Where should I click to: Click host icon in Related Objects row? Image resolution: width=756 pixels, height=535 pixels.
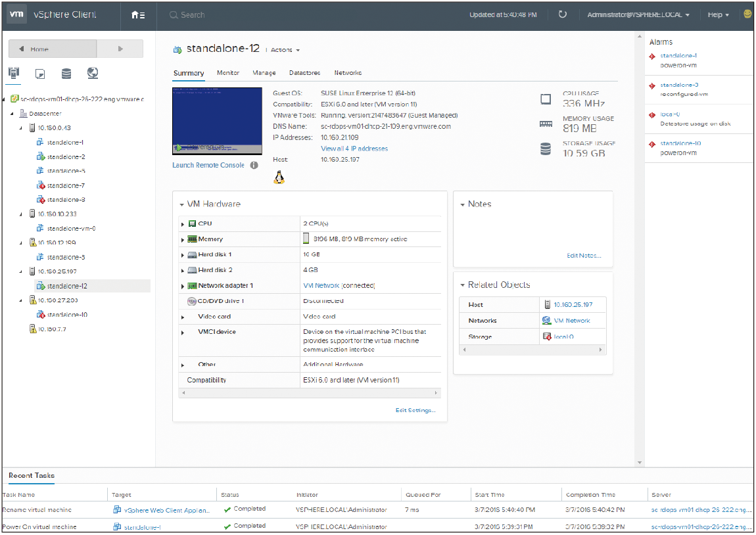click(547, 304)
